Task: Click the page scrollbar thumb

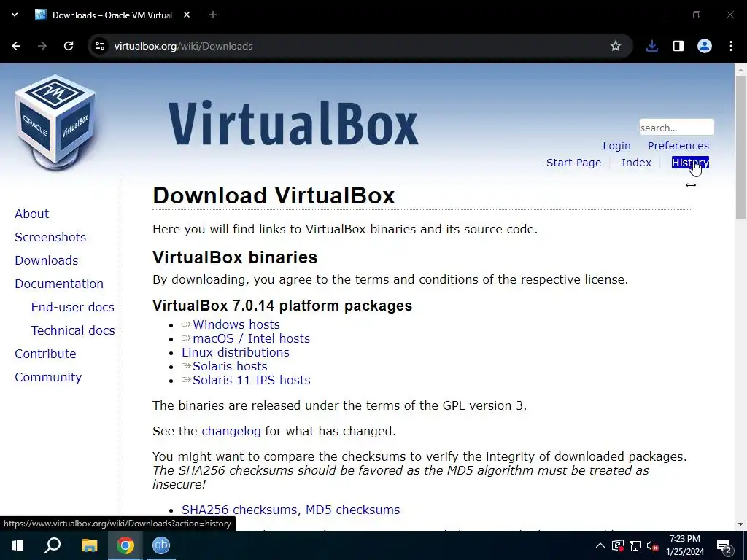Action: coord(740,147)
